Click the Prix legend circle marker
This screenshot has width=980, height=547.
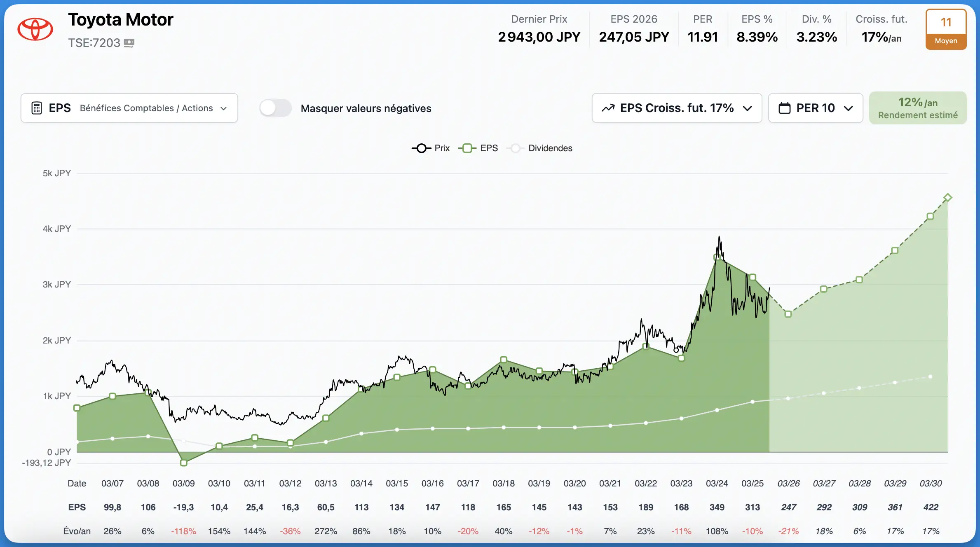pos(421,148)
